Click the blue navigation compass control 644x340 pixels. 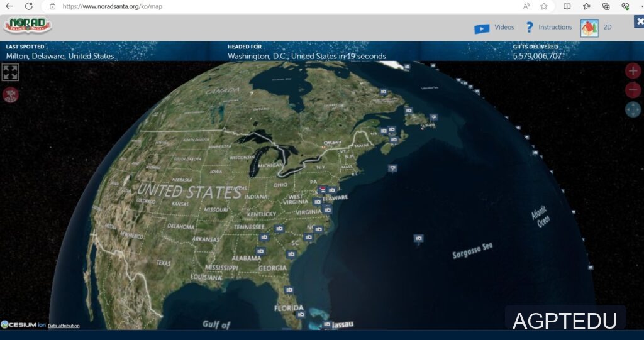pos(633,109)
